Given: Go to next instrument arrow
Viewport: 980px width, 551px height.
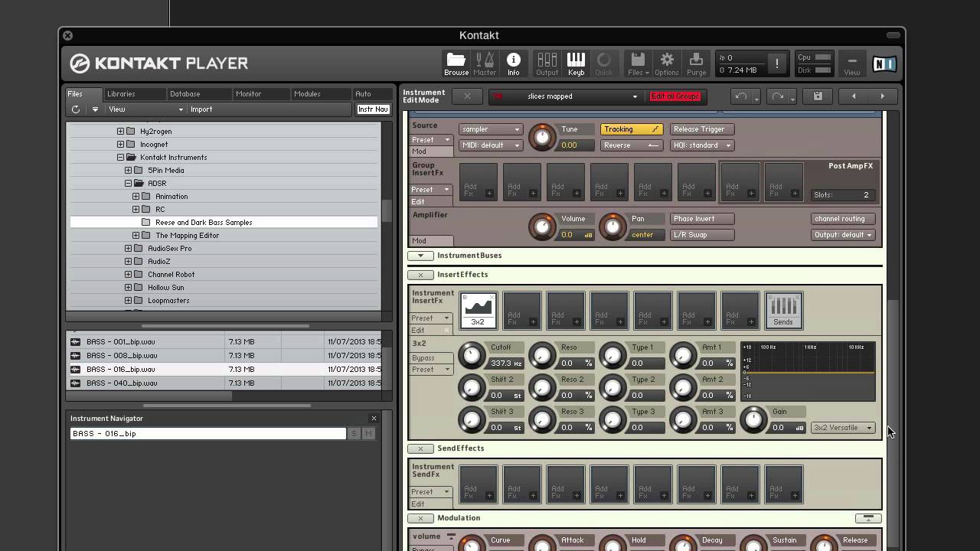Looking at the screenshot, I should 882,96.
